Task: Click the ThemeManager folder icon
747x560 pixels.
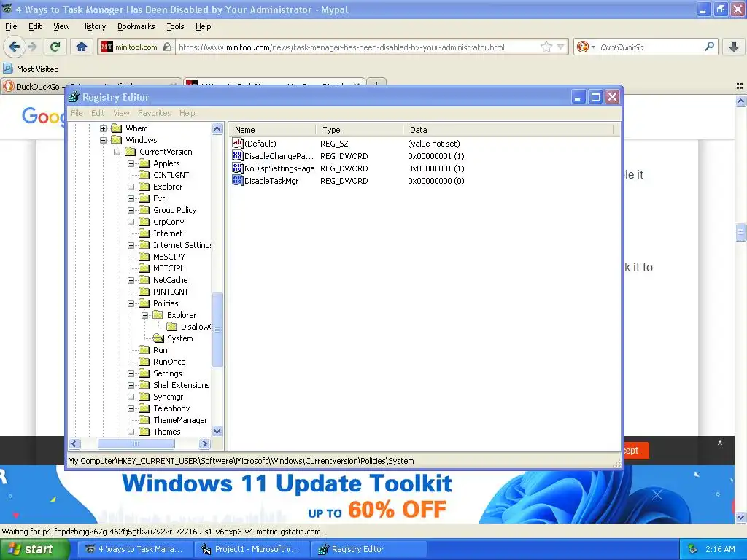Action: point(144,420)
